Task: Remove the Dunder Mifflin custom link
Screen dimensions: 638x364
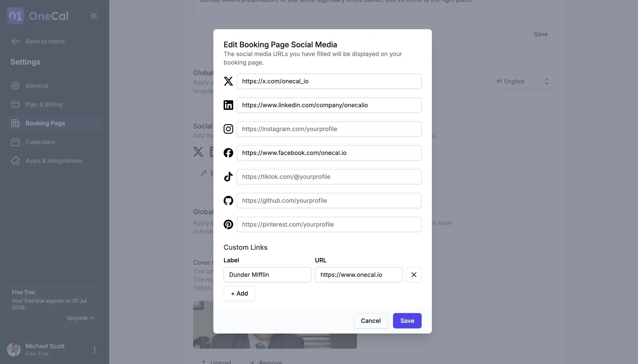Action: (414, 274)
